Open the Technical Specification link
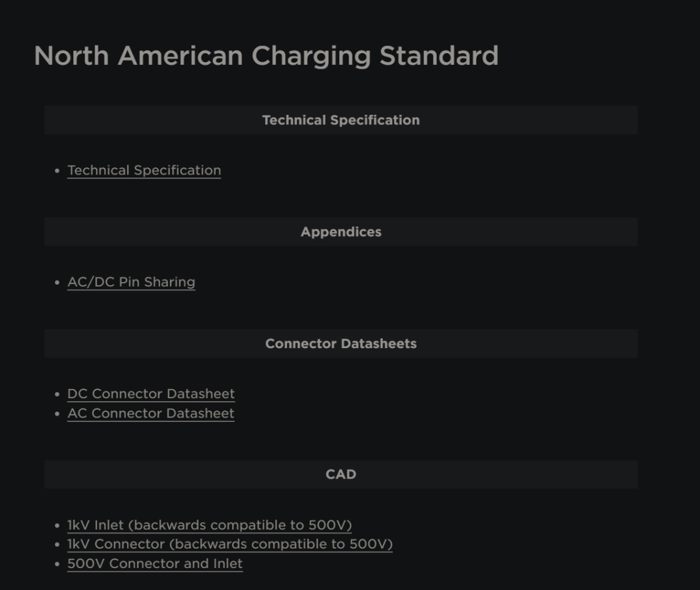Viewport: 700px width, 590px height. coord(144,171)
